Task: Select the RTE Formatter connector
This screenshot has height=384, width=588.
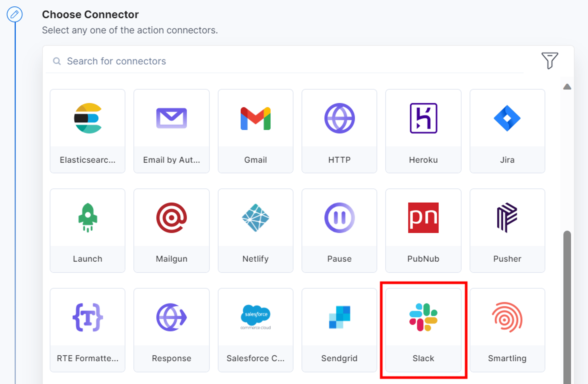Action: [x=88, y=330]
